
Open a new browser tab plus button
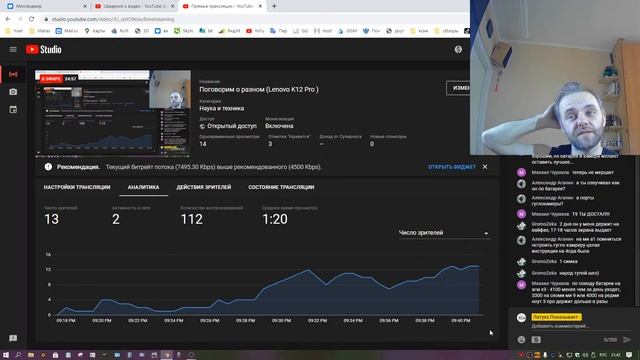pos(274,6)
